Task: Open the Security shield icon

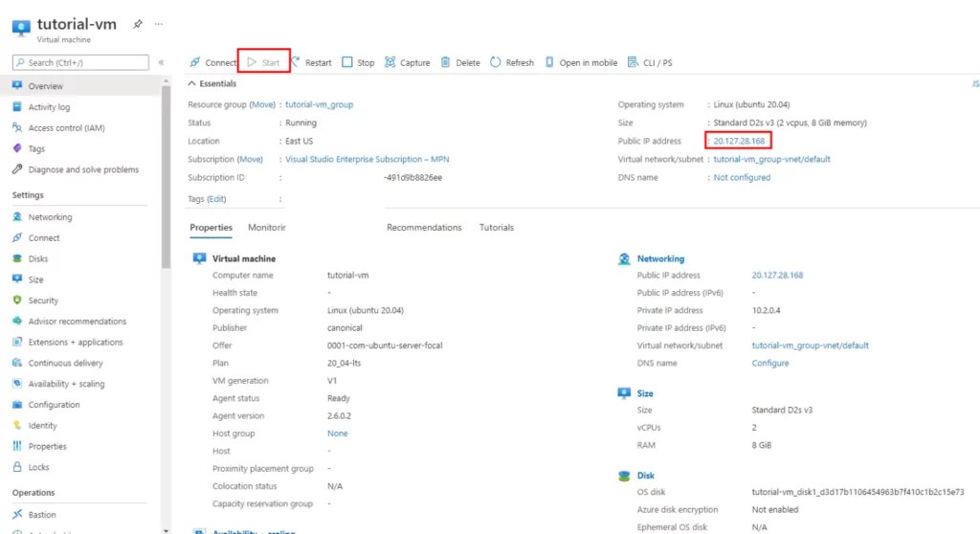Action: (x=17, y=300)
